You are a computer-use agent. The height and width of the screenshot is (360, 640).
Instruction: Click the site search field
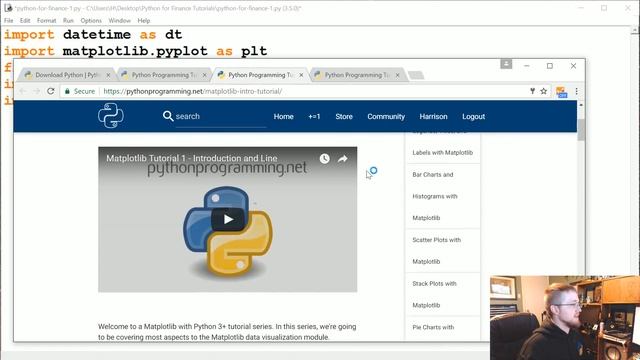pos(221,116)
